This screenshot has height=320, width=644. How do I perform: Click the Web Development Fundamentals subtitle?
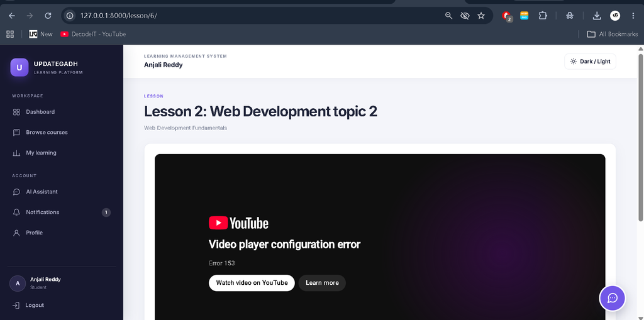[186, 128]
